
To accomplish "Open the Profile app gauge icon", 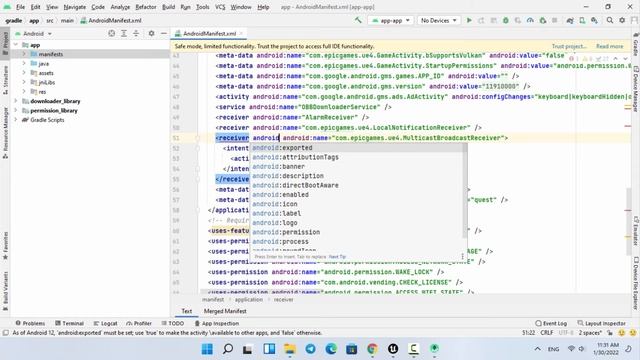I will coord(530,20).
